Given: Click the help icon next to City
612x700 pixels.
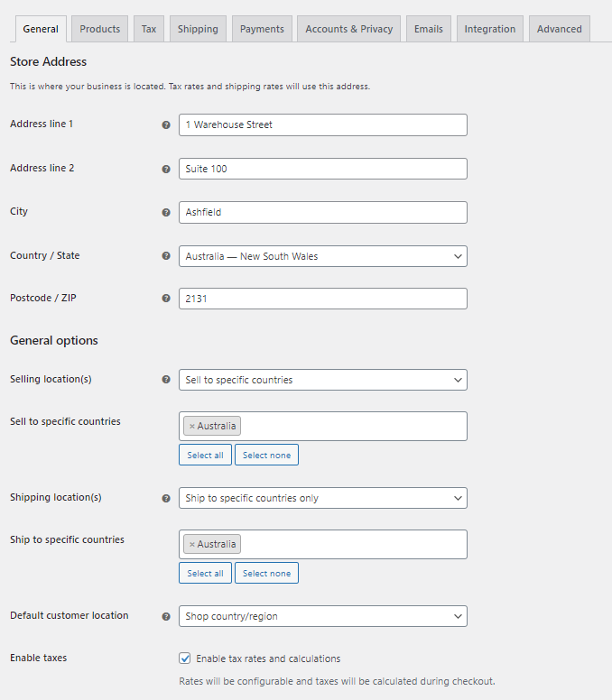Looking at the screenshot, I should 166,213.
